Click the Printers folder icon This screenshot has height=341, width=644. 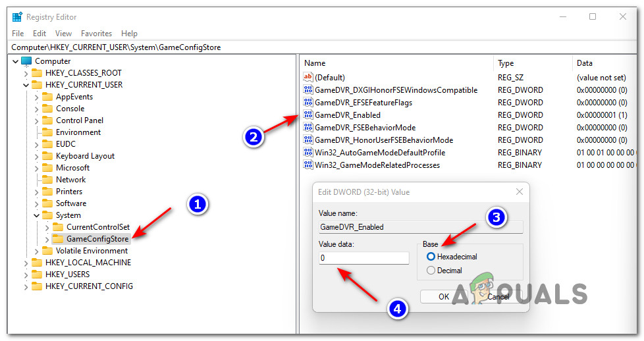click(x=47, y=192)
